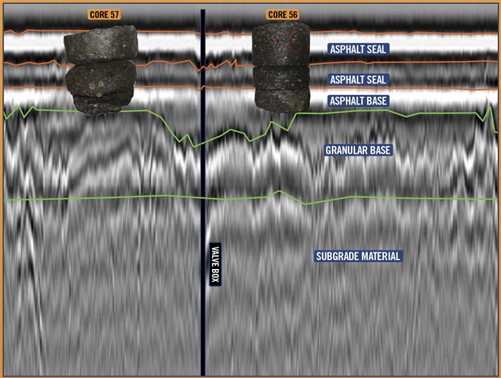
Task: Click the Core 57 sample photo
Action: [100, 70]
